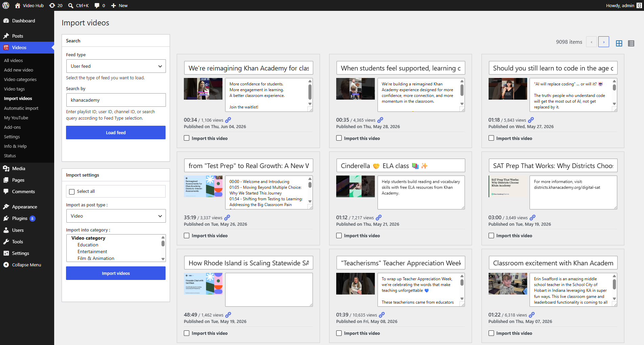Screen dimensions: 644x345
Task: Check import for Cinderella ELA class video
Action: click(339, 236)
